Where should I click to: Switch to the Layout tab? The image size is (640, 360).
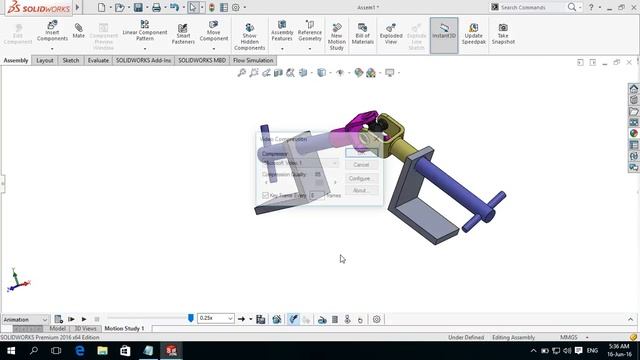[44, 60]
